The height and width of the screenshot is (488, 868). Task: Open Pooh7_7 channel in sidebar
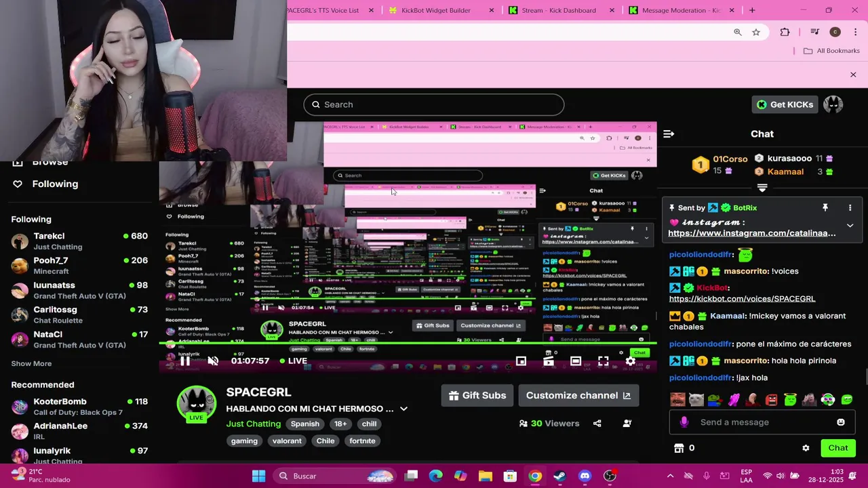(79, 266)
